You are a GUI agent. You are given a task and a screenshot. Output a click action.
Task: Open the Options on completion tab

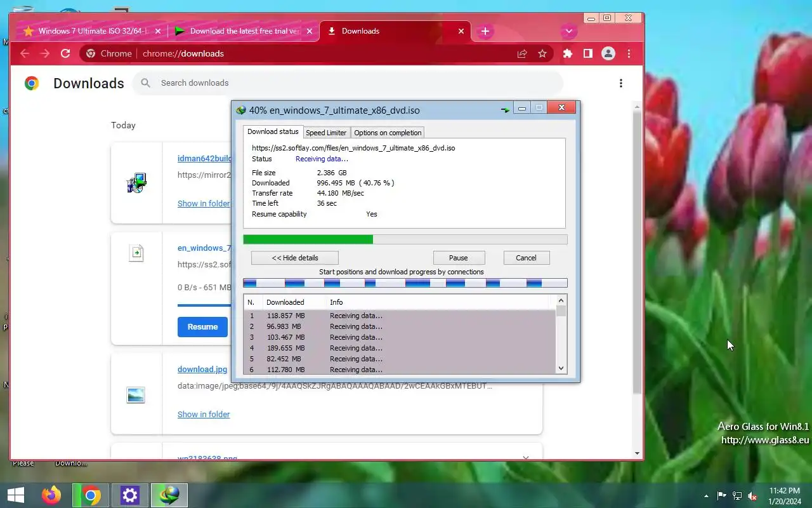(x=388, y=133)
